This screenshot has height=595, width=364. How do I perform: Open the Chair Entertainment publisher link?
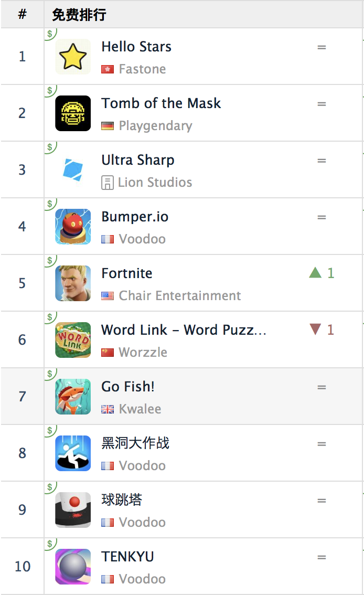(180, 295)
